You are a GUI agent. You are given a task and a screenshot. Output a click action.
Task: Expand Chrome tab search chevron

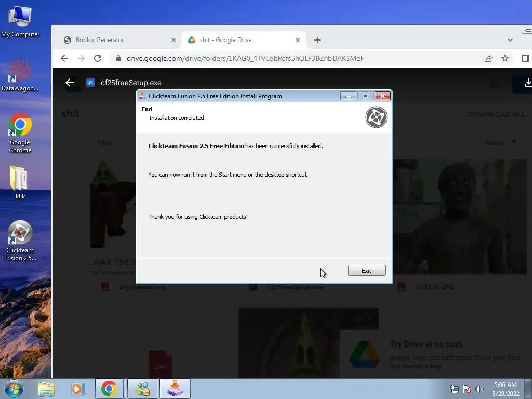[510, 40]
